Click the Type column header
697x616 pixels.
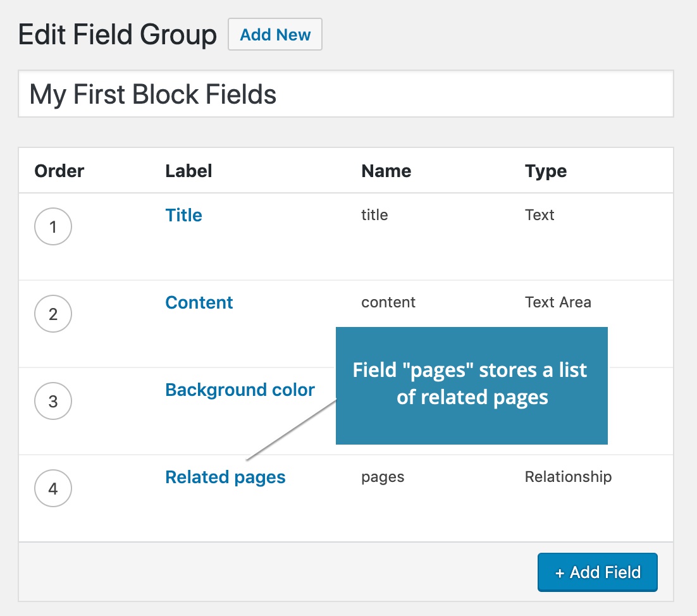pos(546,171)
